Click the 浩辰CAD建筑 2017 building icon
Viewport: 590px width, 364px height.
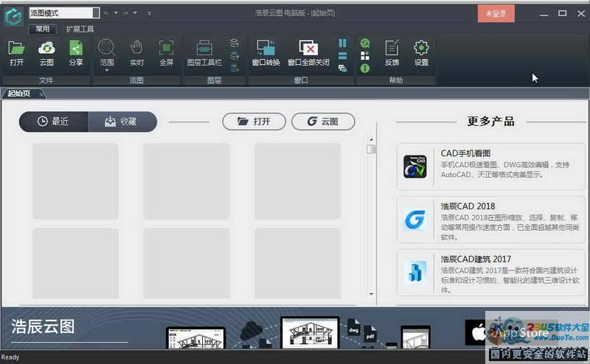pyautogui.click(x=414, y=272)
